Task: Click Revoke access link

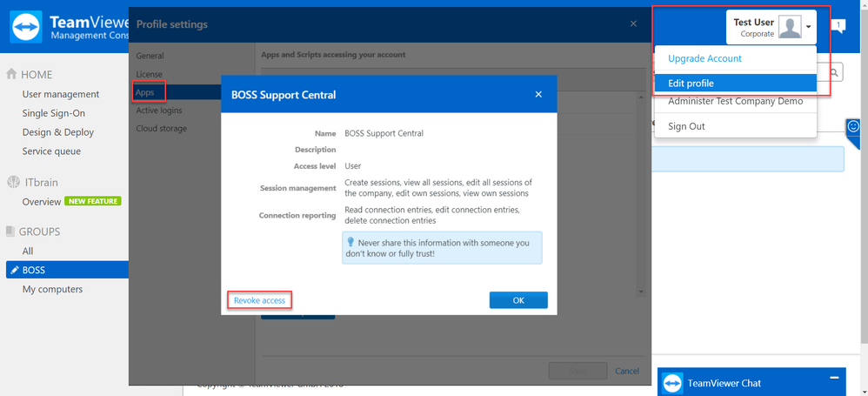Action: 259,300
